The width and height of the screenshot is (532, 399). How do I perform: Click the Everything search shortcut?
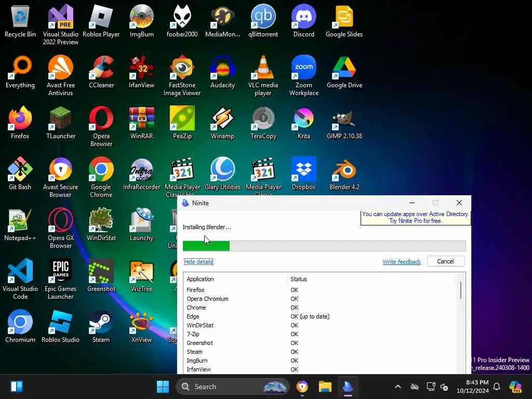pos(20,72)
